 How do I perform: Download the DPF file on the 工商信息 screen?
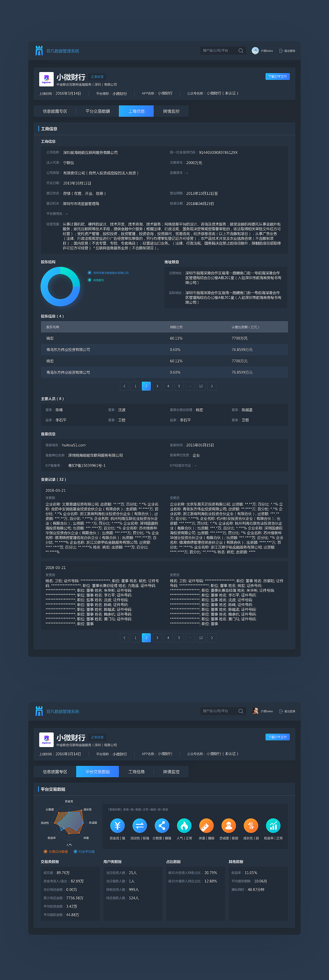[x=278, y=76]
